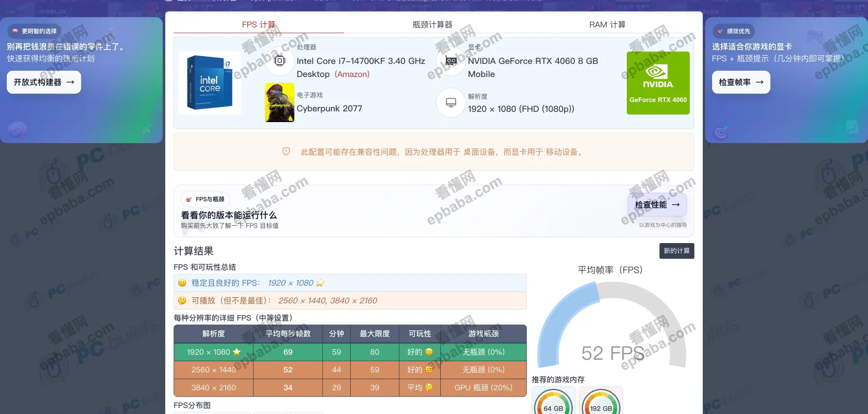868x414 pixels.
Task: Click the 64 GB memory gauge
Action: click(x=553, y=401)
